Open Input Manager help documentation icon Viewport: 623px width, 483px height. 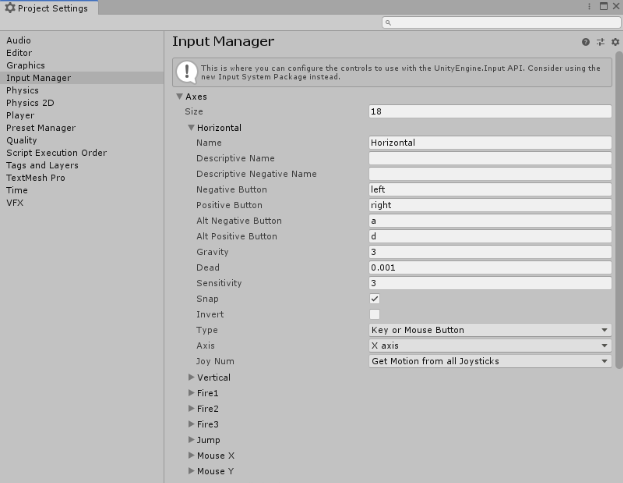click(x=586, y=42)
